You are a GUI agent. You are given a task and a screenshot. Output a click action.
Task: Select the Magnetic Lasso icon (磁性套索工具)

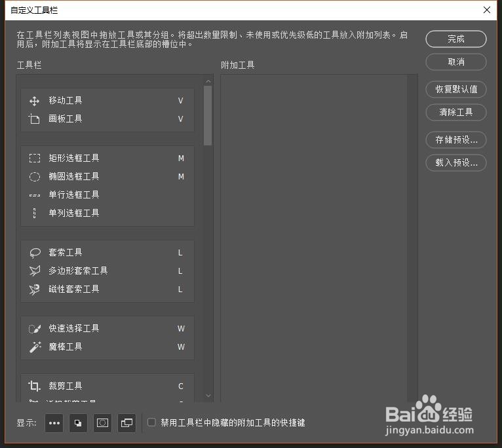point(35,289)
